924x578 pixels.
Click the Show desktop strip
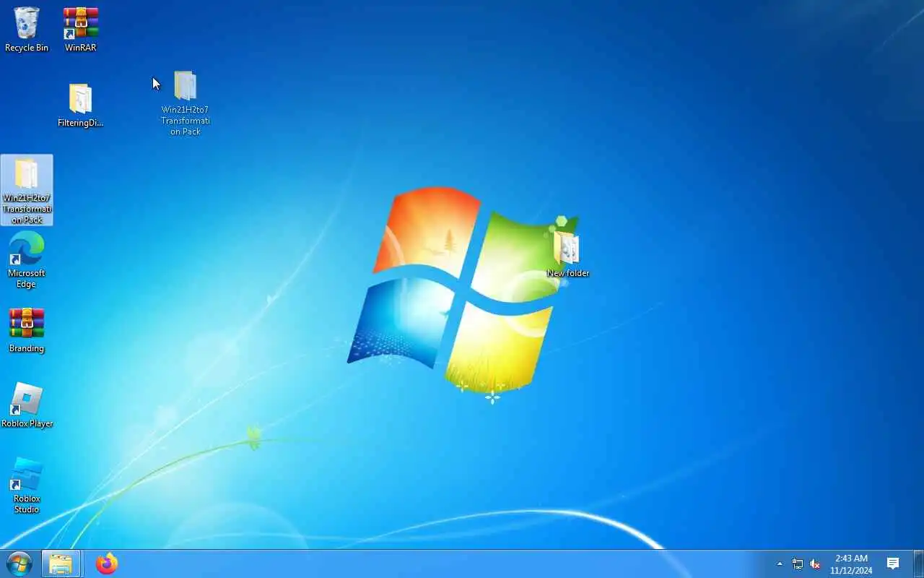(919, 564)
